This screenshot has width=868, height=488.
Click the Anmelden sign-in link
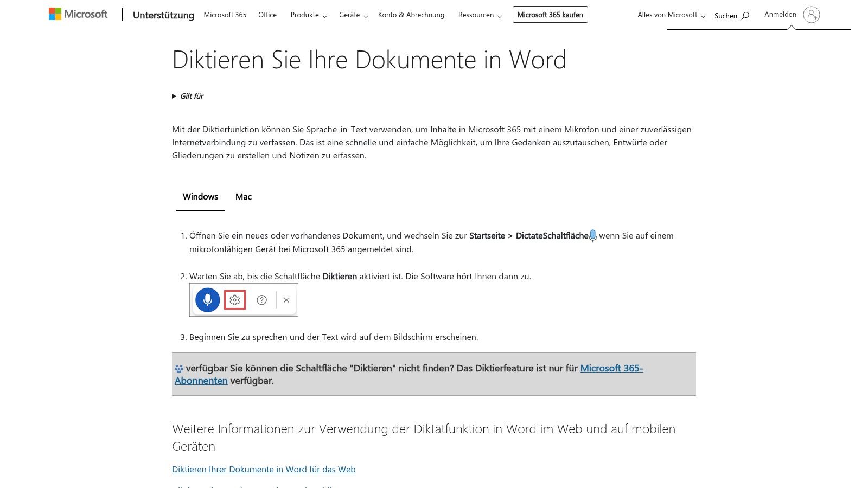(780, 15)
